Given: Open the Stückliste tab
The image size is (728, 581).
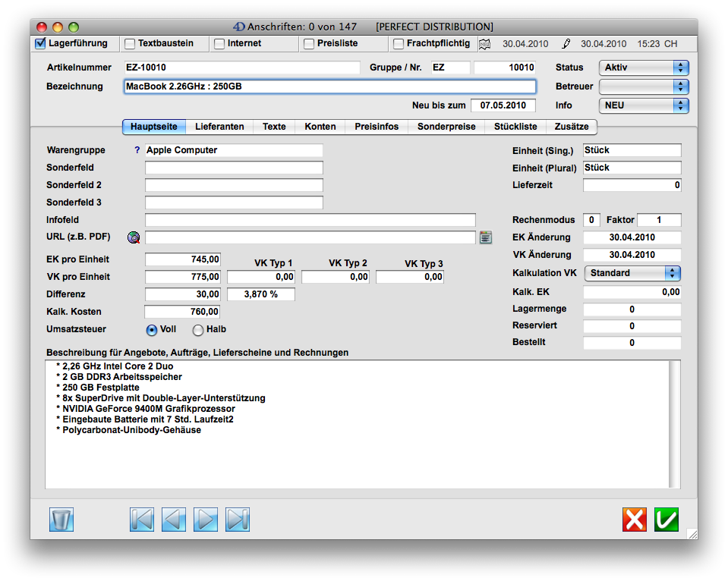Looking at the screenshot, I should [x=515, y=127].
